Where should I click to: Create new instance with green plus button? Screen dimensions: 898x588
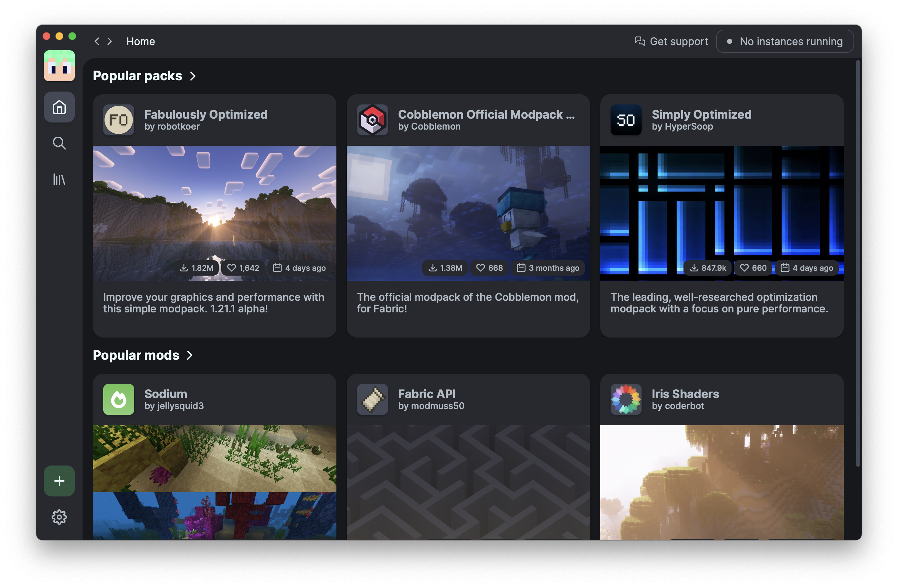tap(59, 481)
